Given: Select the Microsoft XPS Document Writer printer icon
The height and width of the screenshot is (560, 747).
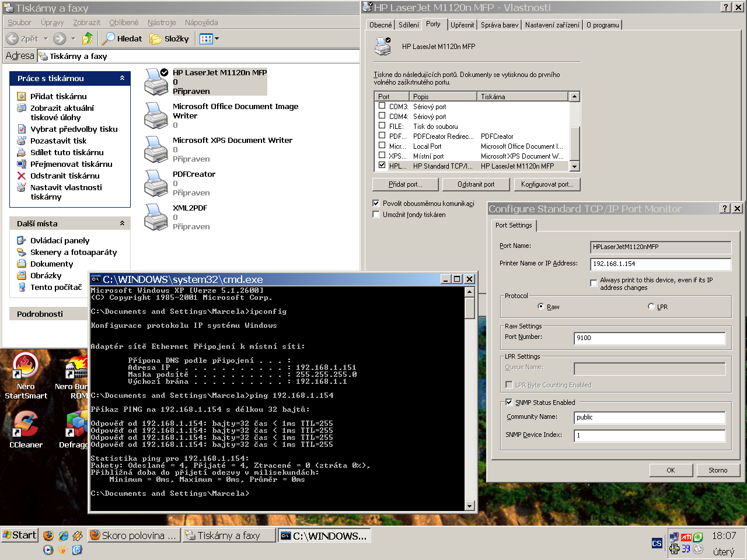Looking at the screenshot, I should click(x=156, y=149).
